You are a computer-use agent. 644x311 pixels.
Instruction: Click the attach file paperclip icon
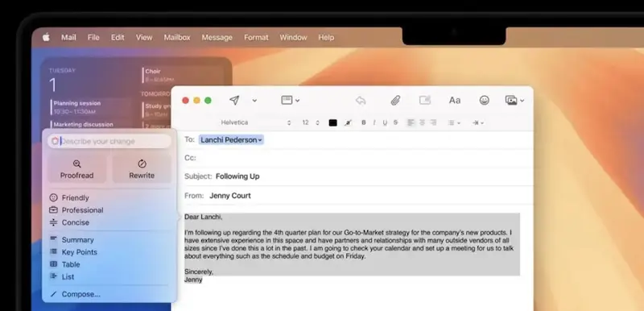(395, 100)
